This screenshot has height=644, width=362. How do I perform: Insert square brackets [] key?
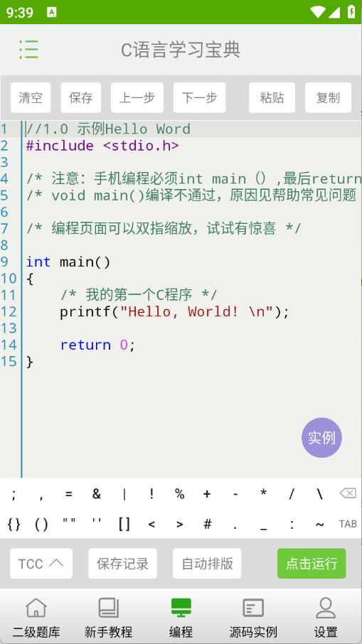[124, 524]
